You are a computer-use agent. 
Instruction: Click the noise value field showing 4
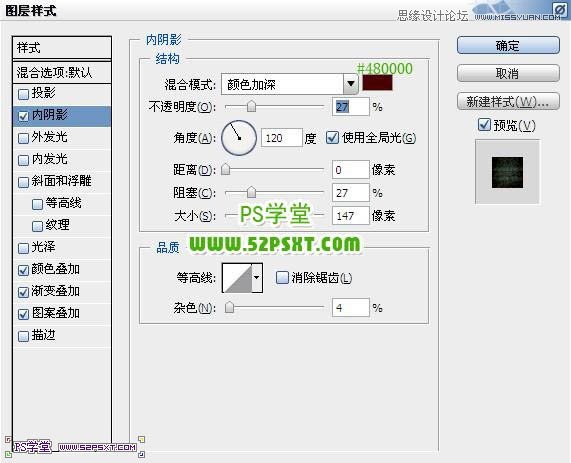click(x=350, y=308)
